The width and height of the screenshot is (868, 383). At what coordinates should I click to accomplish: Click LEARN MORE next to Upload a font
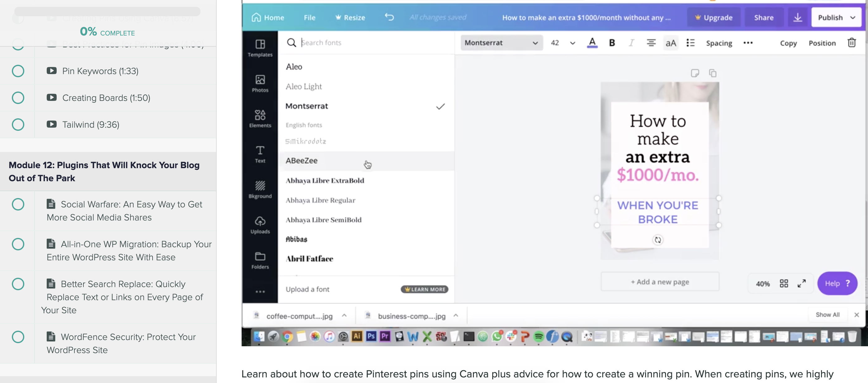pos(424,289)
